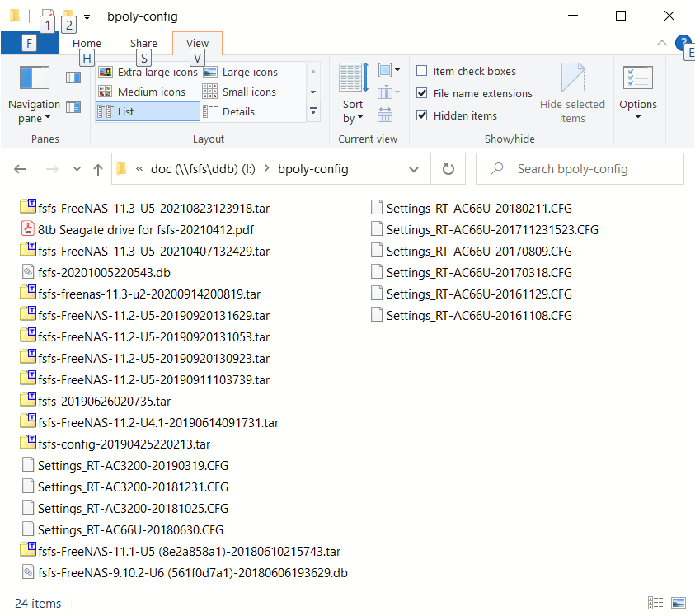This screenshot has width=695, height=616.
Task: Select fsfs-FreeNAS-11.3-U5-20210407132429.tar
Action: tap(145, 251)
